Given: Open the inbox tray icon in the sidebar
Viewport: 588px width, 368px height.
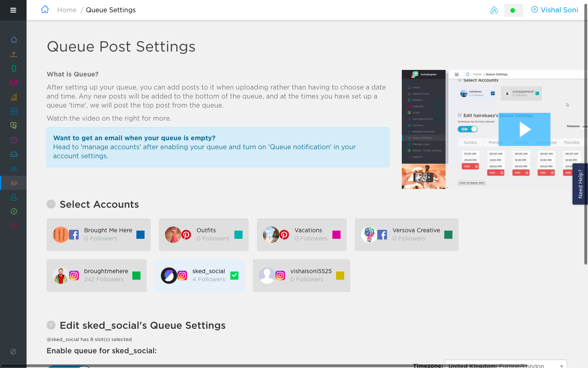Looking at the screenshot, I should tap(14, 154).
